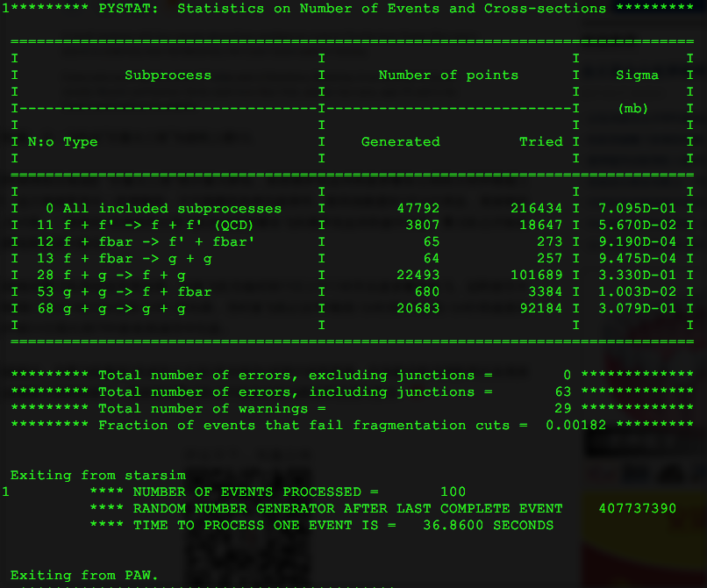Image resolution: width=707 pixels, height=588 pixels.
Task: Select time value 36.8600 SECONDS
Action: tap(488, 526)
